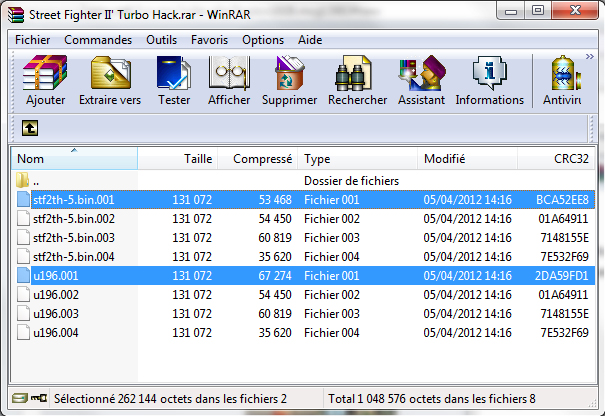Open the Rechercher search tool

click(x=357, y=80)
